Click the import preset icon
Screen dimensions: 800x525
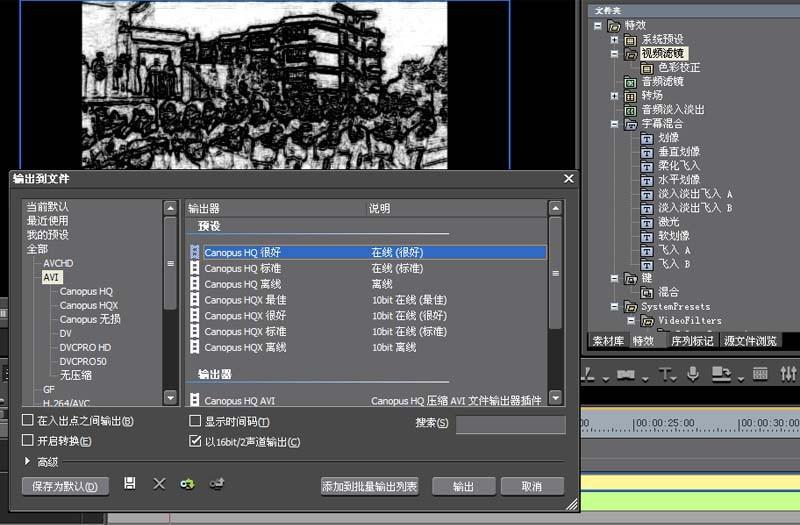[186, 484]
